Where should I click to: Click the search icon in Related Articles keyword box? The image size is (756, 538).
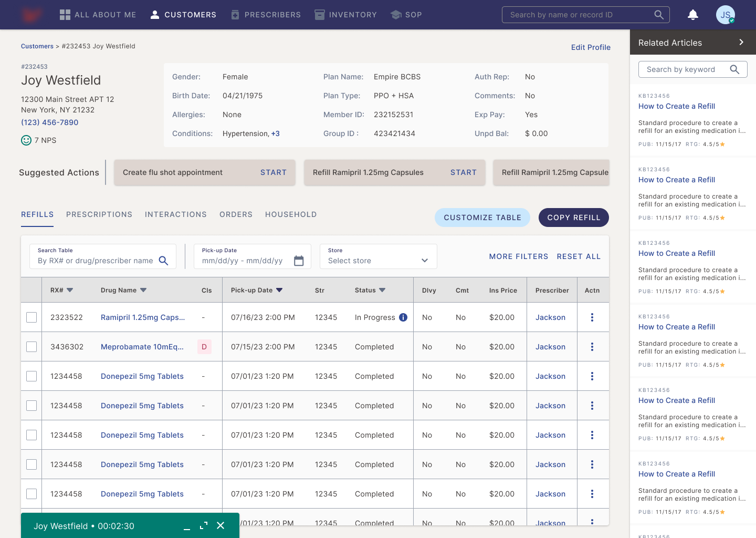734,69
